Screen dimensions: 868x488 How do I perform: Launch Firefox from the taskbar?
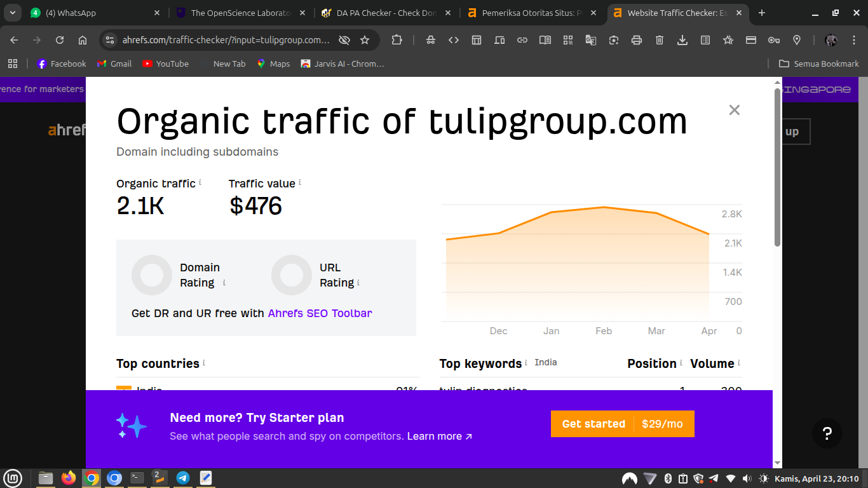(69, 478)
